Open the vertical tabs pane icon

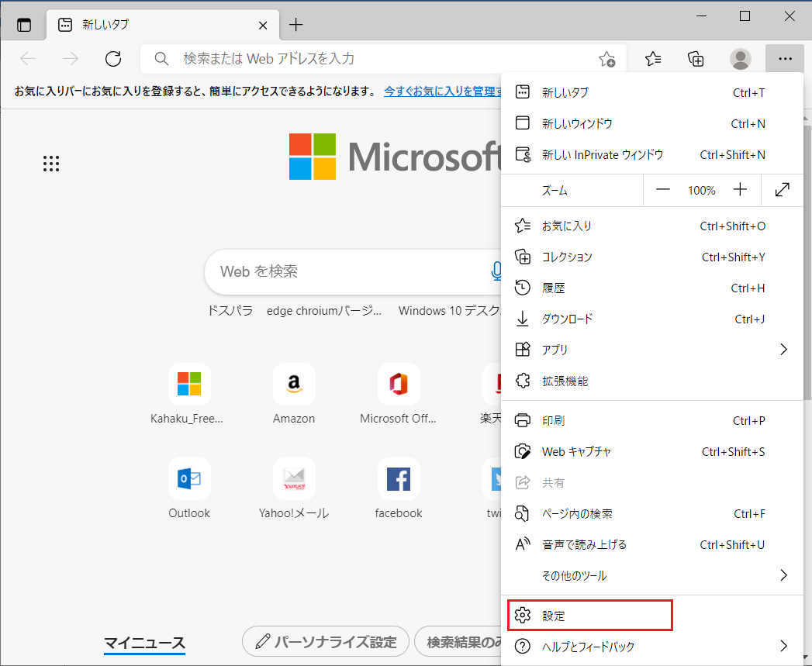(x=24, y=24)
